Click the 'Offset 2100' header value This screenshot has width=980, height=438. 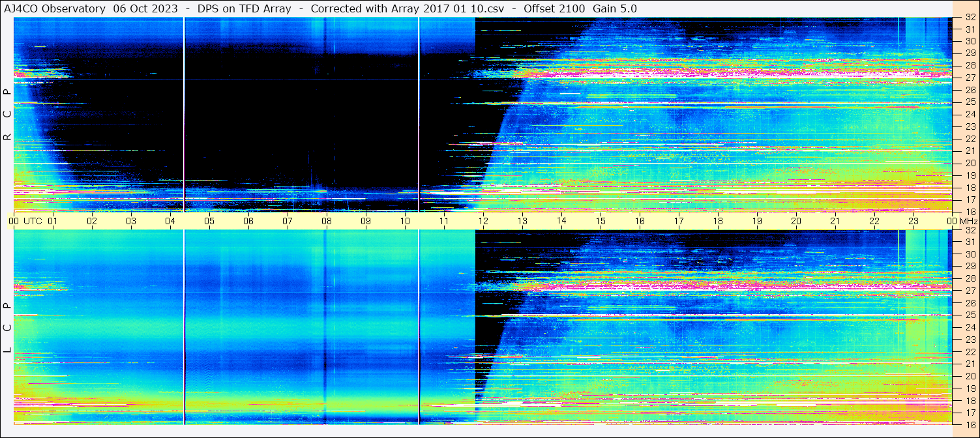554,8
